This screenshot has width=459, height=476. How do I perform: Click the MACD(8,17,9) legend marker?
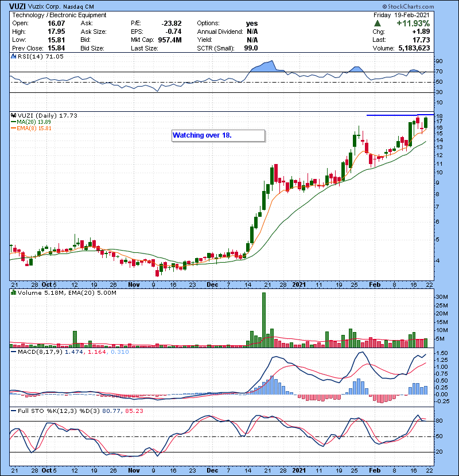coord(13,352)
